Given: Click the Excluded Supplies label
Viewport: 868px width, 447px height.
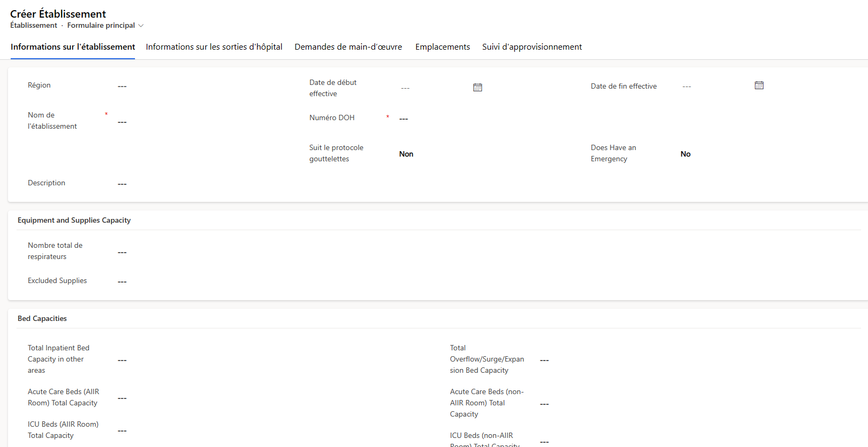Looking at the screenshot, I should tap(57, 281).
